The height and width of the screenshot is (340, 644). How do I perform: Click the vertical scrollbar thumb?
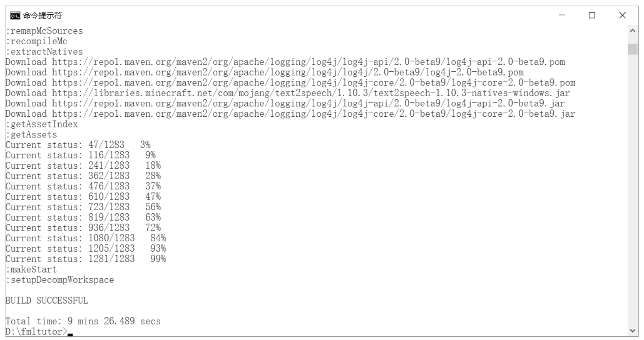(x=632, y=49)
